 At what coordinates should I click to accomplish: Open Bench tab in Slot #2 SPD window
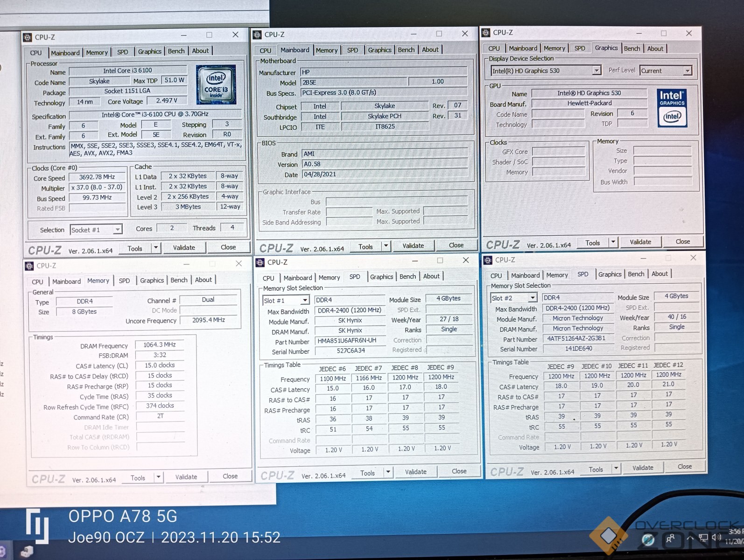[x=636, y=274]
